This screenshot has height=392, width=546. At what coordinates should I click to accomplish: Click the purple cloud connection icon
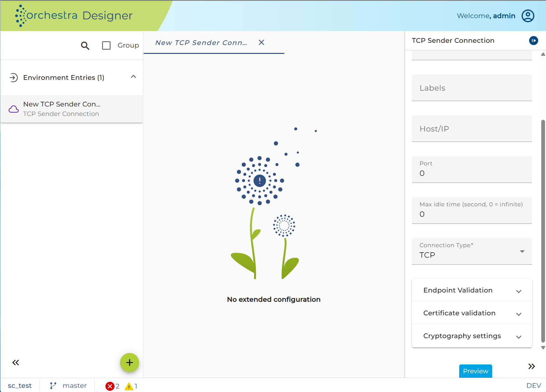14,109
